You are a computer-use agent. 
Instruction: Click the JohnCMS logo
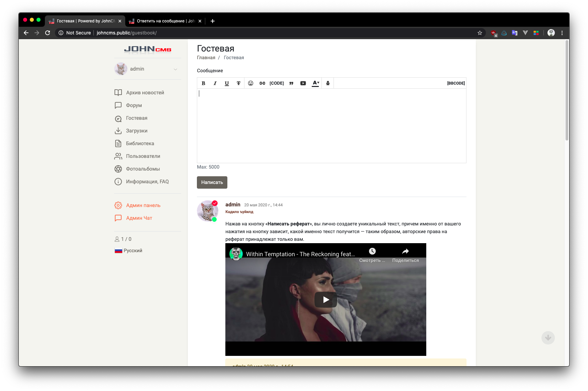coord(148,50)
